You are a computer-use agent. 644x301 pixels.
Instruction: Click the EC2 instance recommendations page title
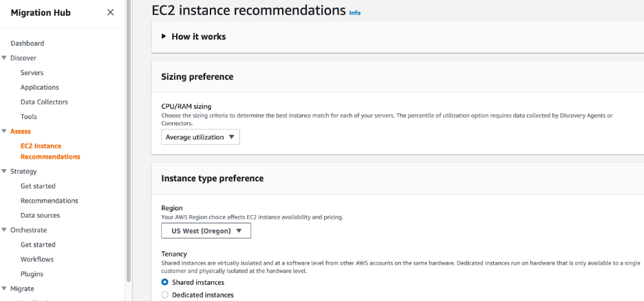[x=249, y=10]
